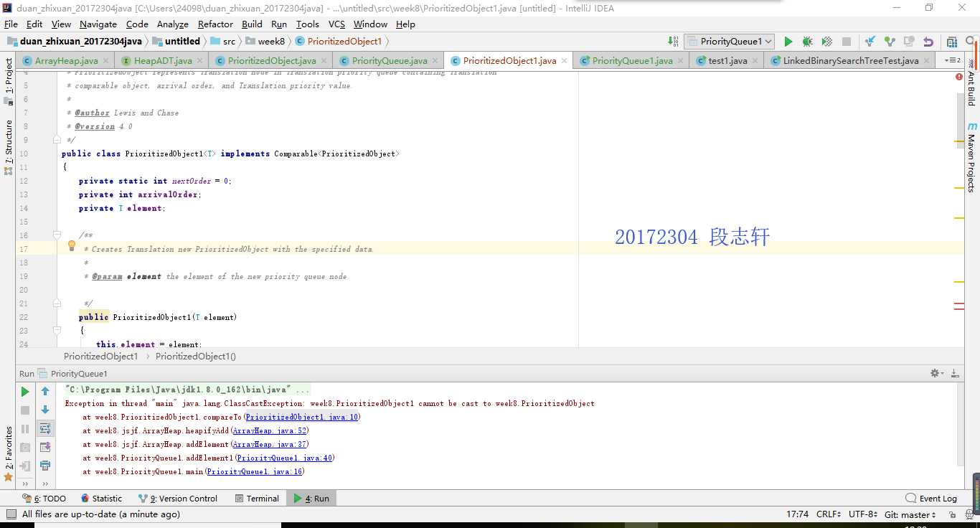Click the Down stack trace arrow
The image size is (980, 528).
pyautogui.click(x=45, y=410)
